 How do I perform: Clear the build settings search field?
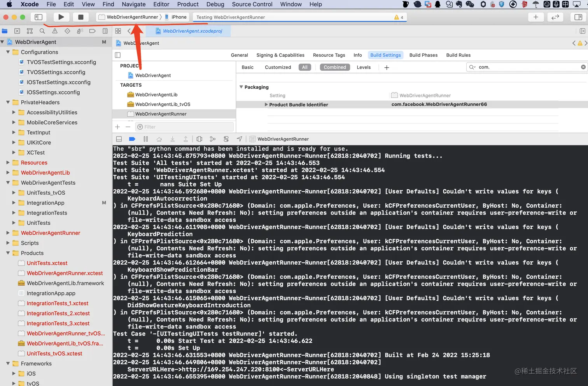[583, 67]
